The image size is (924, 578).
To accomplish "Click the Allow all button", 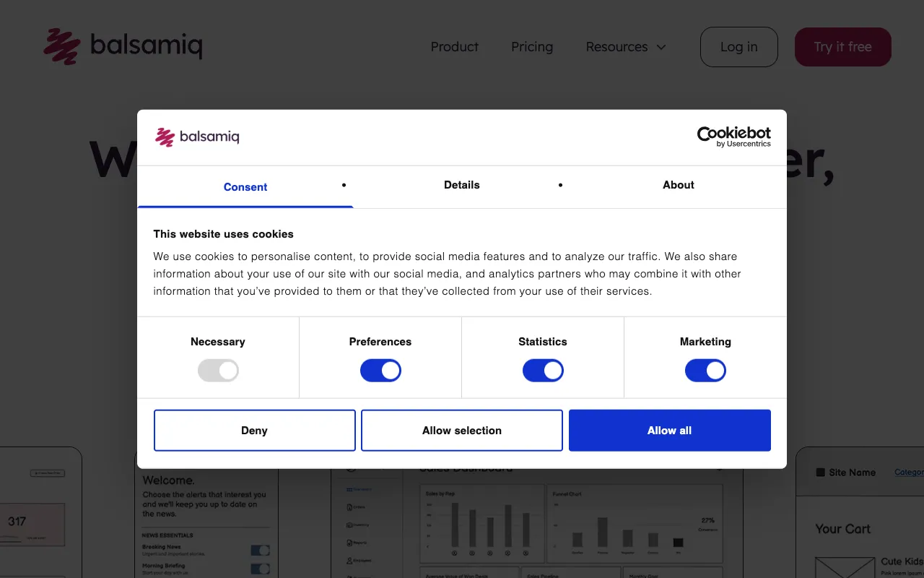I will click(669, 430).
